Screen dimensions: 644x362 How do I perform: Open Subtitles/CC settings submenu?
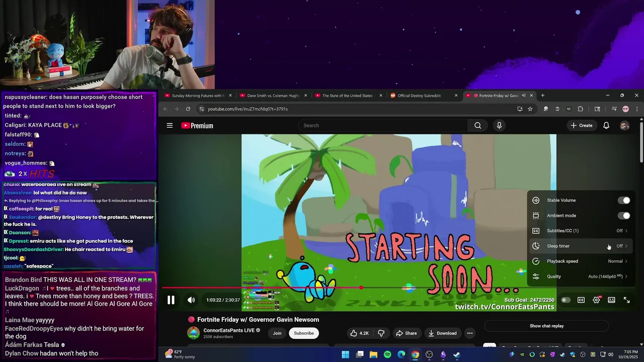pyautogui.click(x=581, y=231)
